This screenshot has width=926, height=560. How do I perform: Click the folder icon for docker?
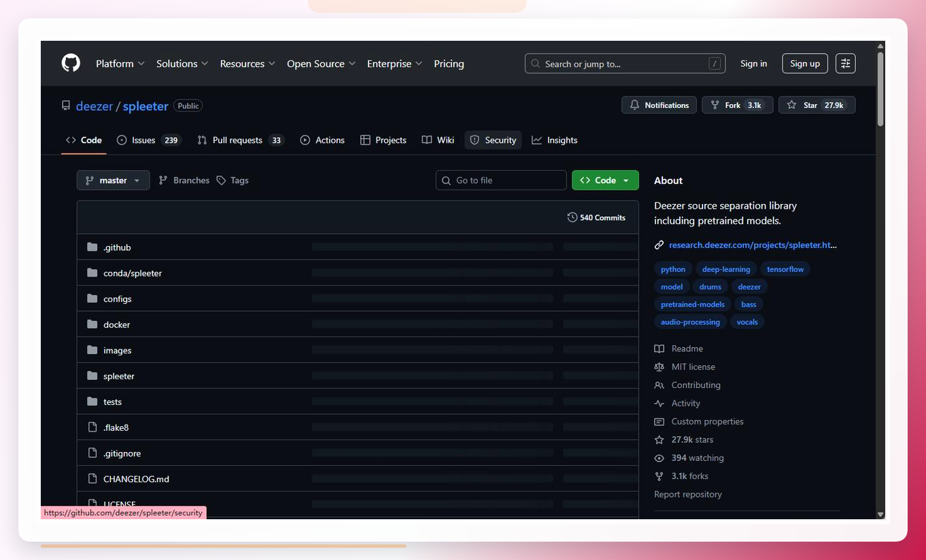(x=92, y=324)
